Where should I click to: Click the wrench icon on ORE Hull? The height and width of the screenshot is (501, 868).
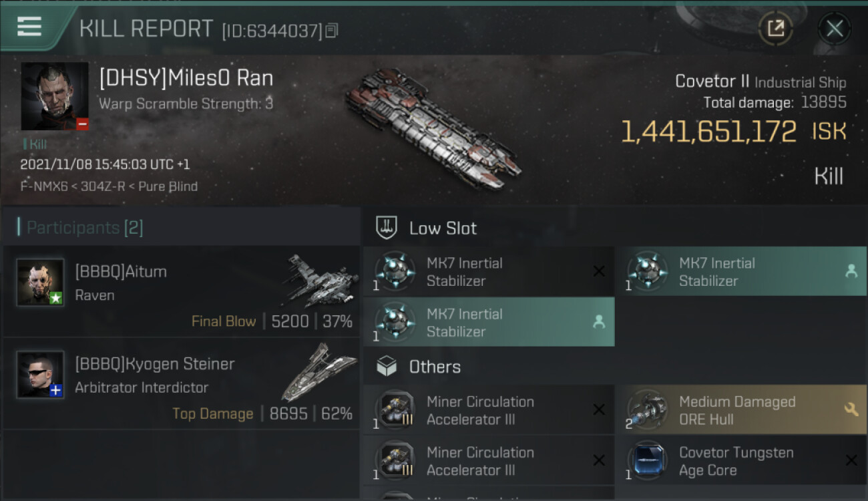[x=851, y=409]
